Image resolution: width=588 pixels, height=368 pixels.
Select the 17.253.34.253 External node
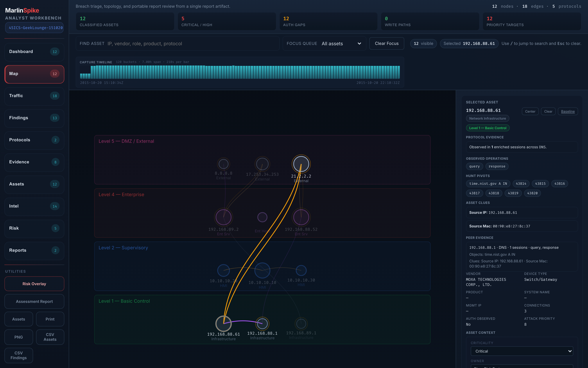click(x=262, y=164)
